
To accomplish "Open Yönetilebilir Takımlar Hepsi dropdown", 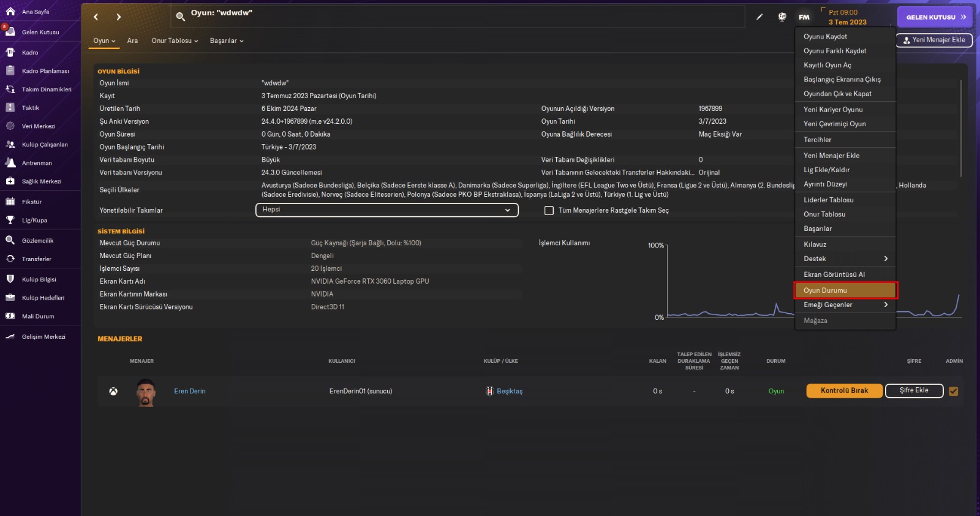I will click(387, 210).
